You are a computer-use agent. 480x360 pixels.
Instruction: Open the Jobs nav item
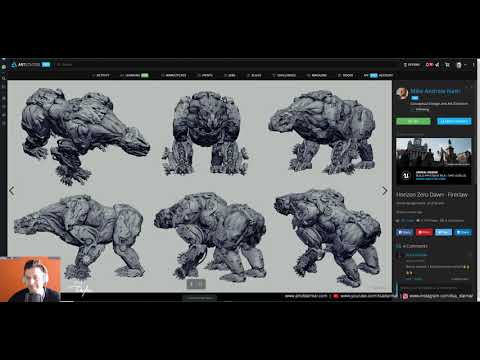(x=230, y=75)
